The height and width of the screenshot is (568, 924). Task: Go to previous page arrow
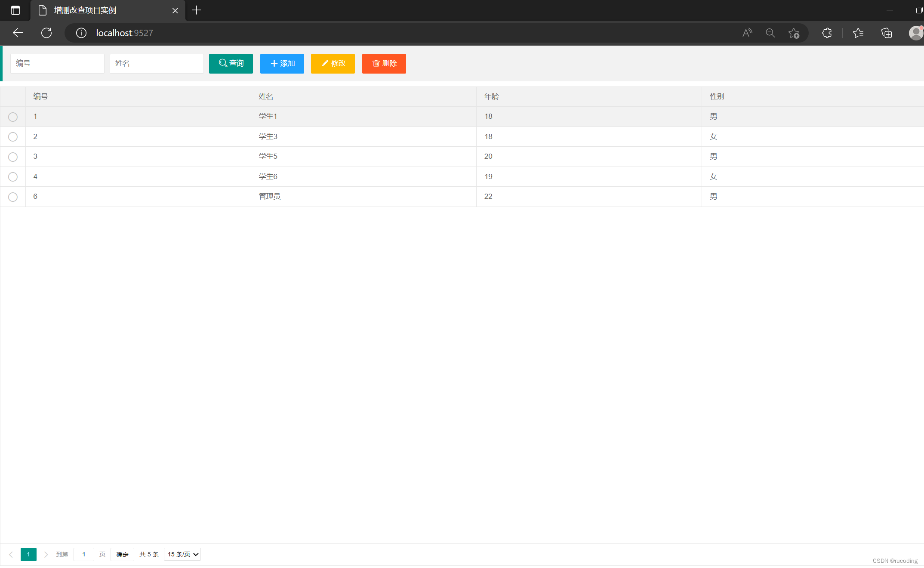tap(11, 554)
